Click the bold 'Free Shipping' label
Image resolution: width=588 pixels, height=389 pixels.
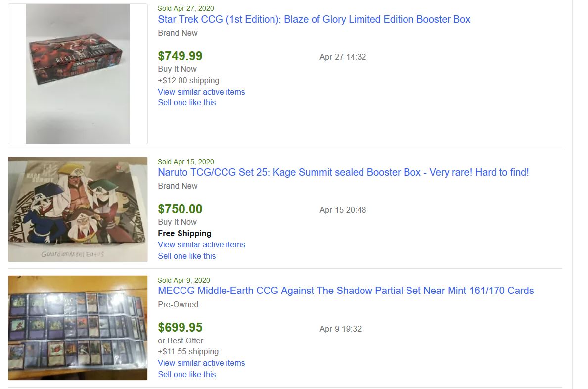pyautogui.click(x=184, y=234)
